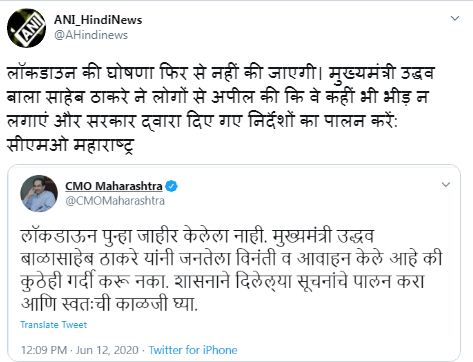Open the @AHindinews handle

pyautogui.click(x=91, y=35)
